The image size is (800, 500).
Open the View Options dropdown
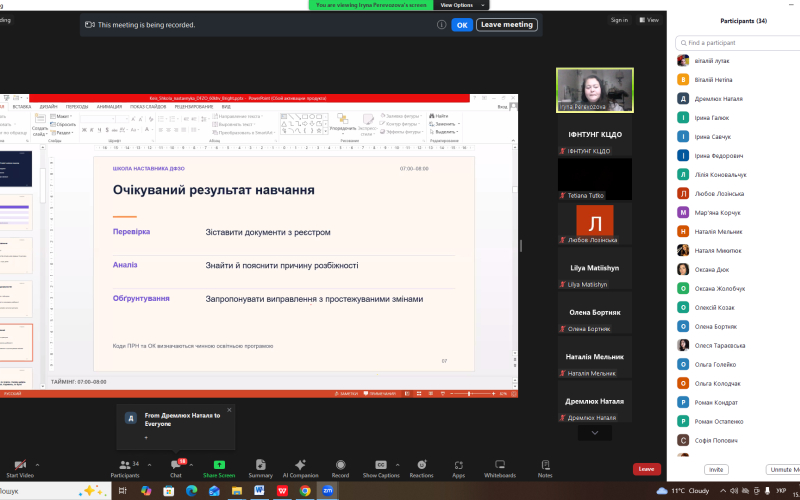click(x=462, y=5)
